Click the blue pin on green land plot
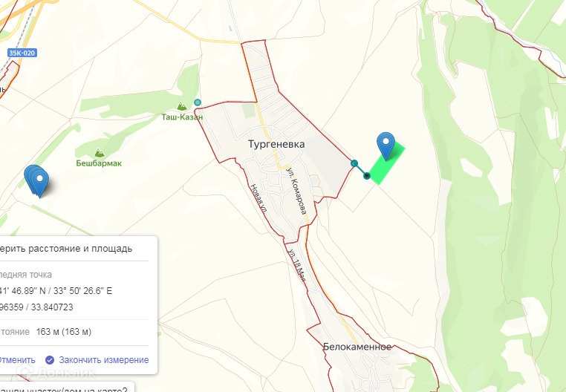The image size is (566, 392). 386,146
